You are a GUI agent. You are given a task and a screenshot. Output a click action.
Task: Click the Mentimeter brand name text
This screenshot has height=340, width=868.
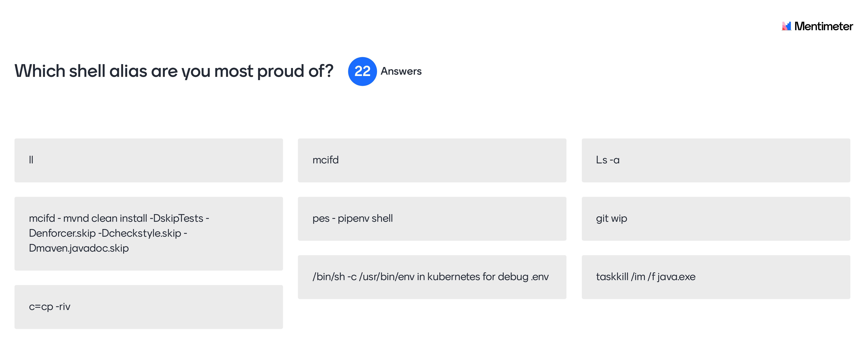tap(824, 26)
